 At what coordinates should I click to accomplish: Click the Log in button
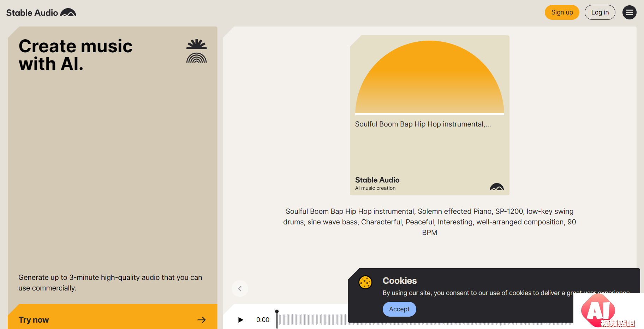pyautogui.click(x=600, y=12)
